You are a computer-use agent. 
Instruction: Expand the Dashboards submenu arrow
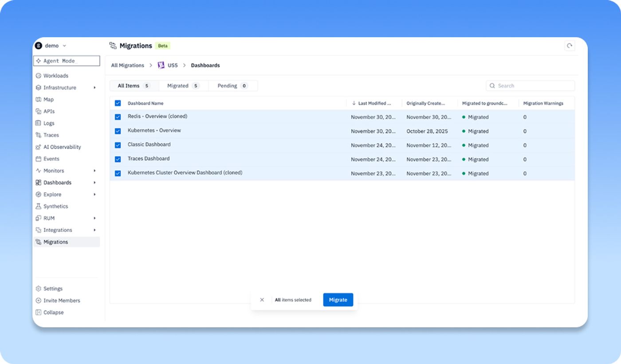[94, 183]
